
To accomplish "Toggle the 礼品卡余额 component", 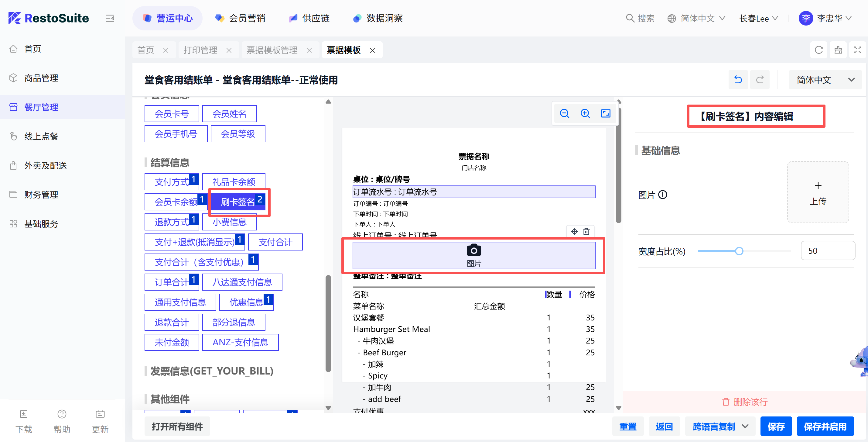I will click(x=234, y=182).
